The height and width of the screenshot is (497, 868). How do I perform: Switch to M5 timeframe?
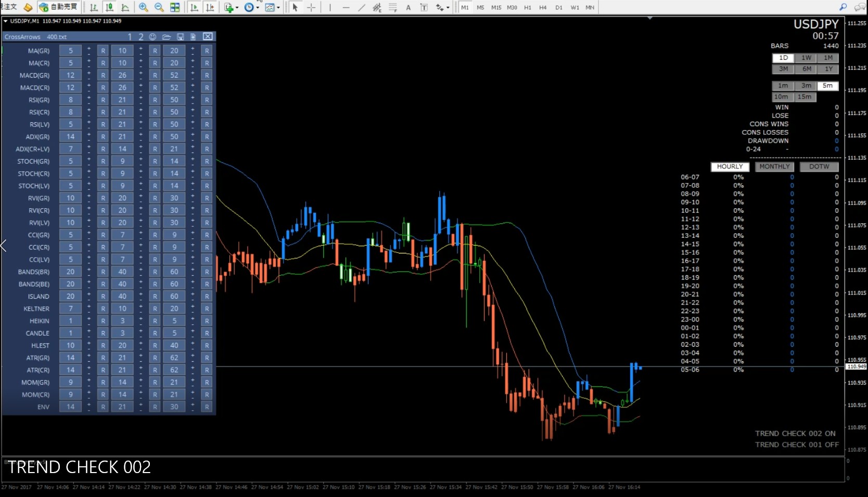[480, 7]
